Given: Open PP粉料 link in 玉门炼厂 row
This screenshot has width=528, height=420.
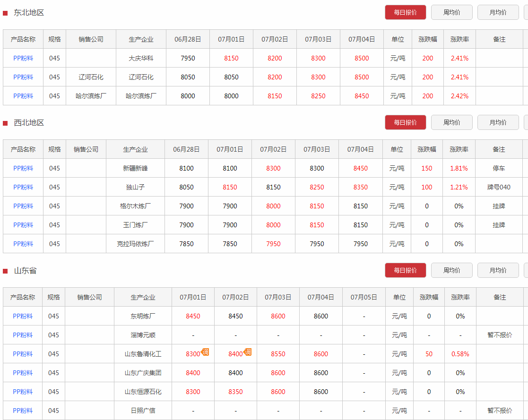Looking at the screenshot, I should click(x=23, y=225).
